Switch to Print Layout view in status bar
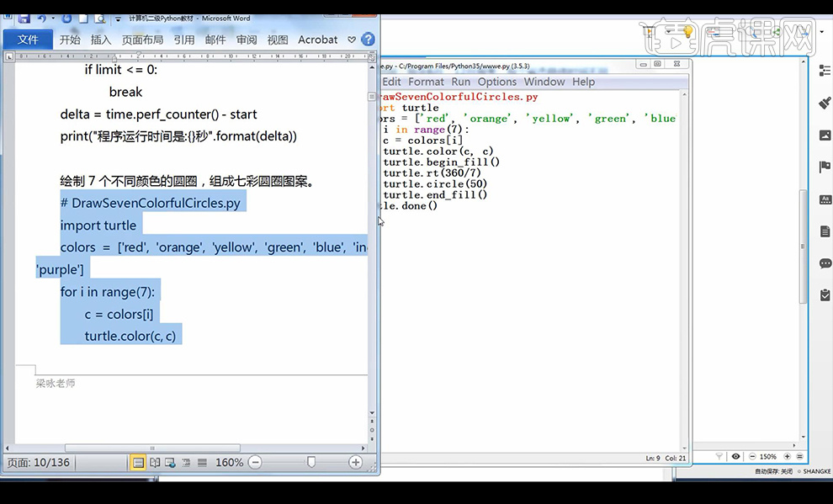 click(138, 463)
